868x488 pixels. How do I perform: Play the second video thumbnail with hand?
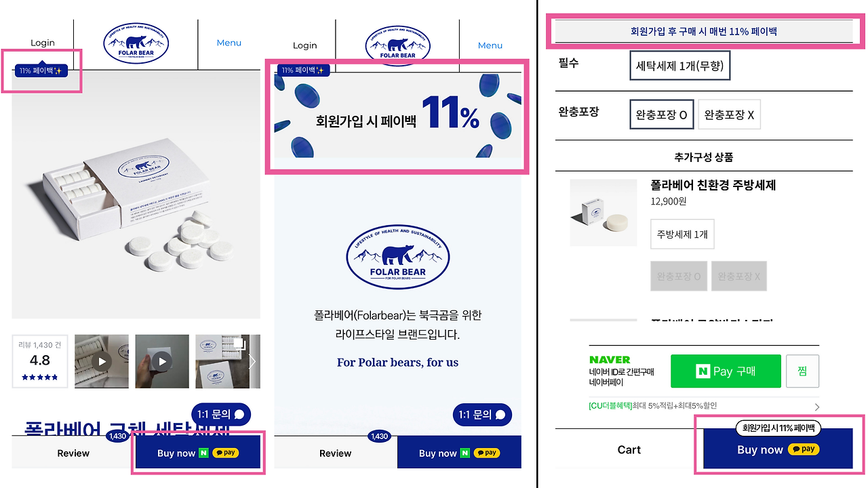[x=162, y=361]
